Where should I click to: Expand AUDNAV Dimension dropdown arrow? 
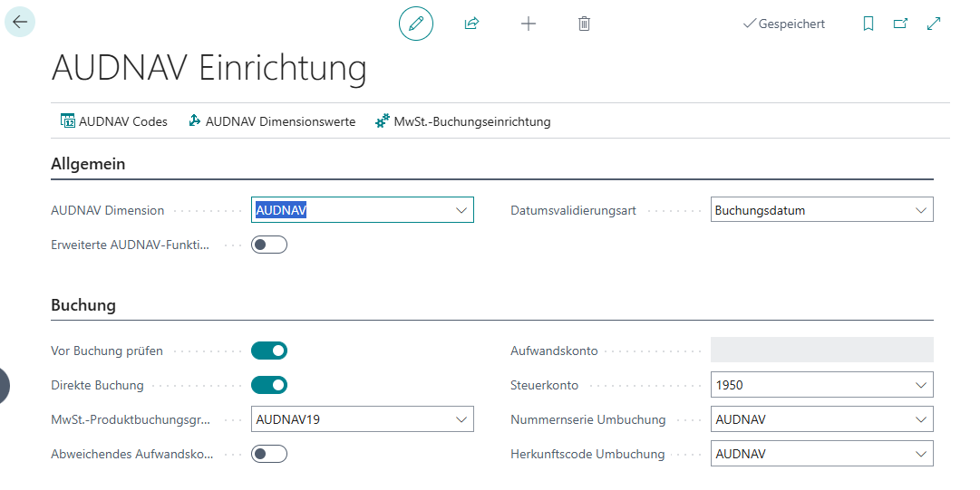[461, 210]
